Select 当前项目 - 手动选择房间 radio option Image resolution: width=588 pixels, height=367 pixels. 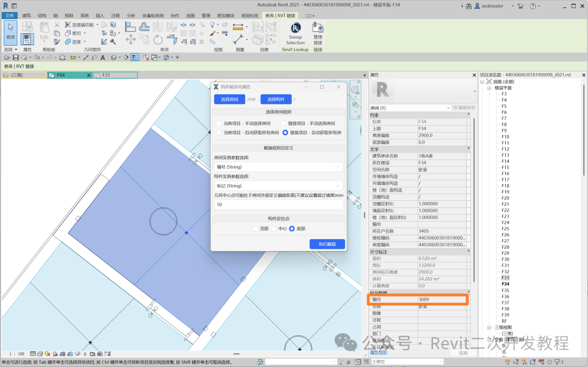(219, 124)
